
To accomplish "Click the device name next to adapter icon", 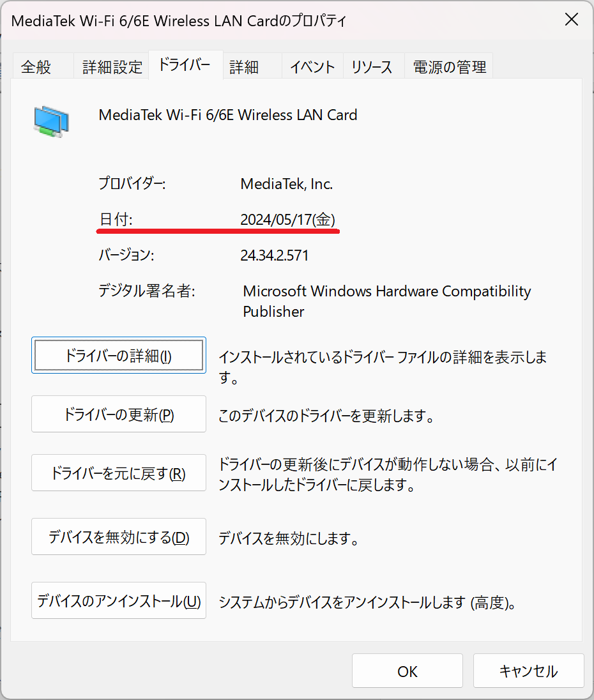I will pyautogui.click(x=228, y=115).
